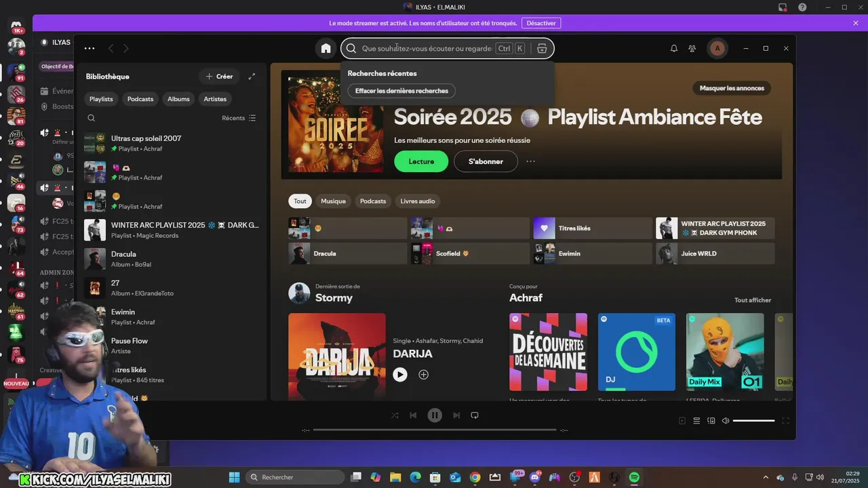
Task: Add DARIJA single with plus icon
Action: pyautogui.click(x=423, y=374)
